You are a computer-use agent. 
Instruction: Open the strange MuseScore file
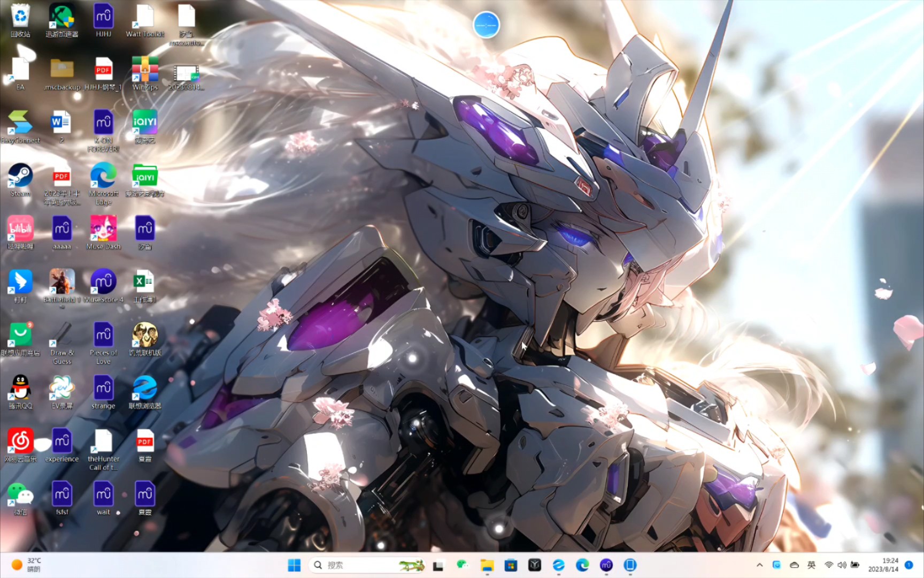point(103,392)
